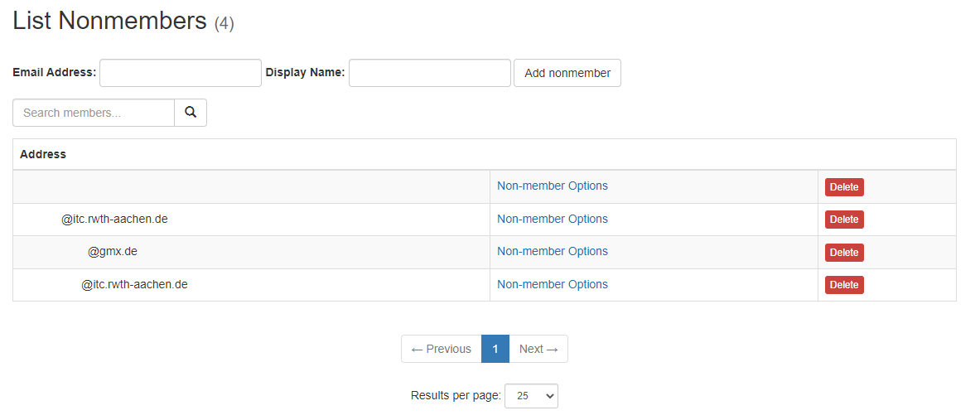Click the Address column header
This screenshot has width=980, height=420.
coord(43,154)
